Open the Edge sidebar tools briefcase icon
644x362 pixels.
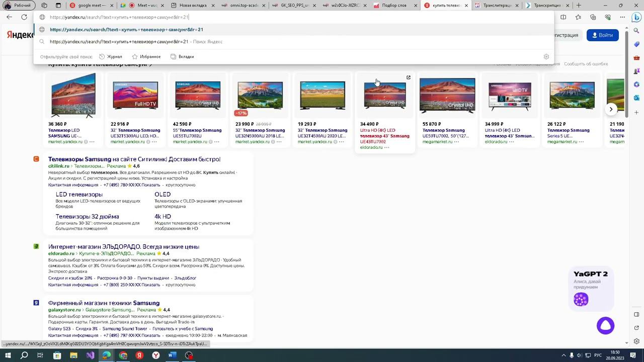[x=636, y=58]
